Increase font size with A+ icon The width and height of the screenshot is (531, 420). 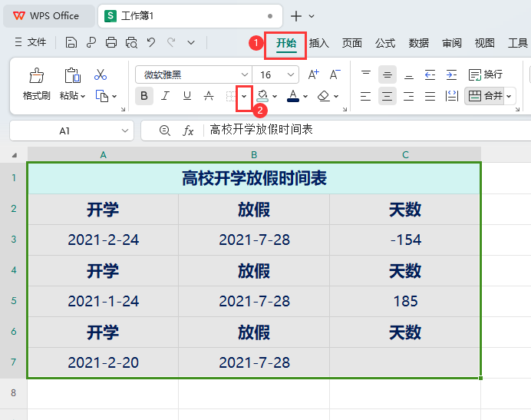[x=314, y=74]
